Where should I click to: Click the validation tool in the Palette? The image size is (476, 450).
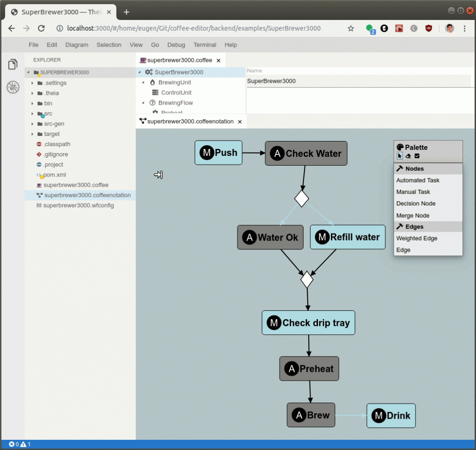tap(417, 155)
